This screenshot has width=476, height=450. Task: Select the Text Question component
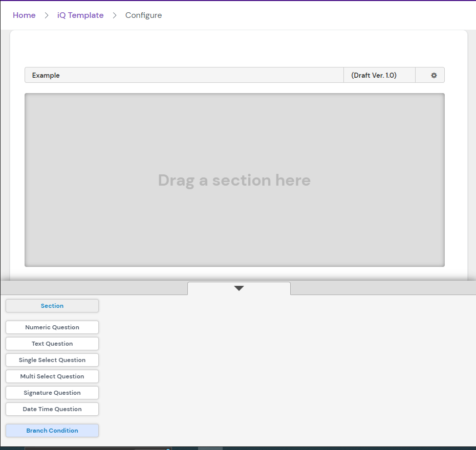pyautogui.click(x=52, y=343)
